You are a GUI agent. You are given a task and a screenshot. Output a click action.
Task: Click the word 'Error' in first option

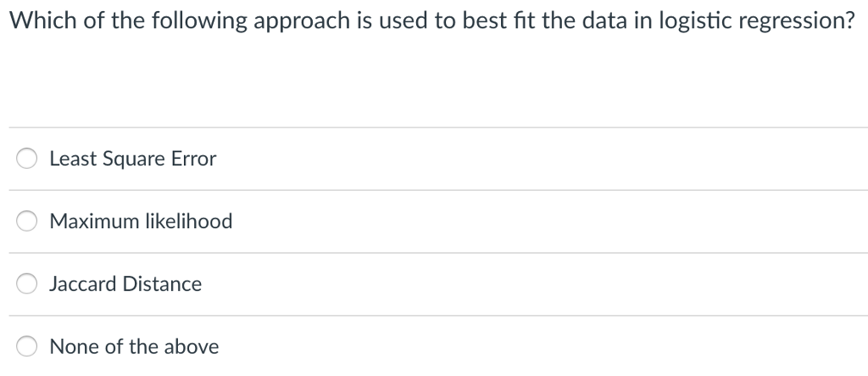pos(194,159)
